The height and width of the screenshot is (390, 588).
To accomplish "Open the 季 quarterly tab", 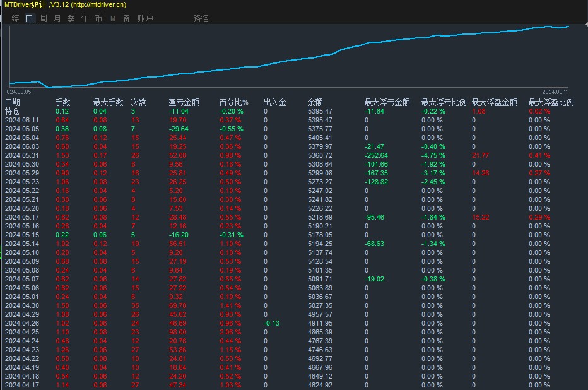I will [x=71, y=18].
